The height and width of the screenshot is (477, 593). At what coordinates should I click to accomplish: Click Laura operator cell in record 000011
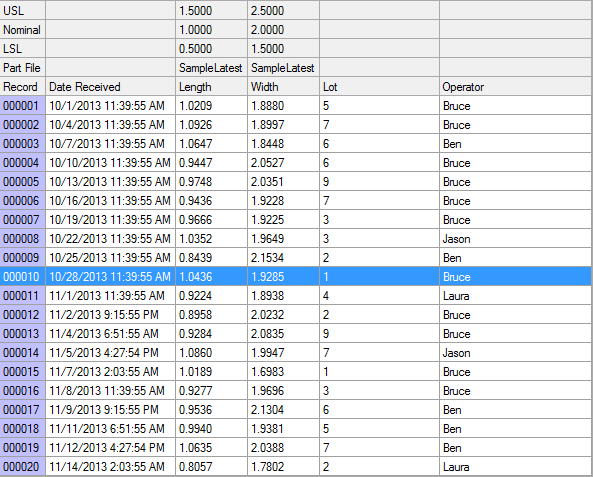[516, 295]
